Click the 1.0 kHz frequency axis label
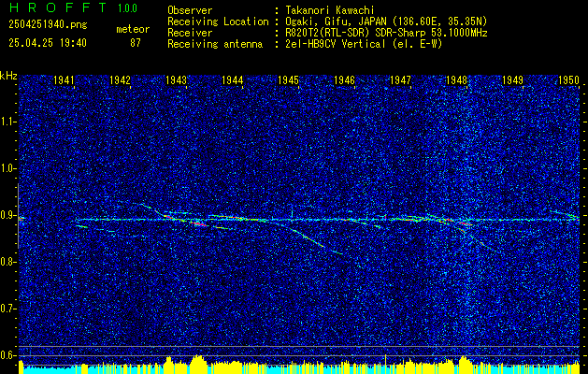 (x=7, y=169)
